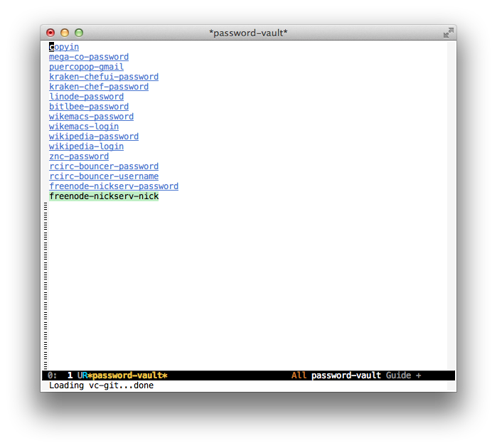This screenshot has height=448, width=497.
Task: Click highlighted freenode-nickserv-nick entry
Action: (104, 196)
